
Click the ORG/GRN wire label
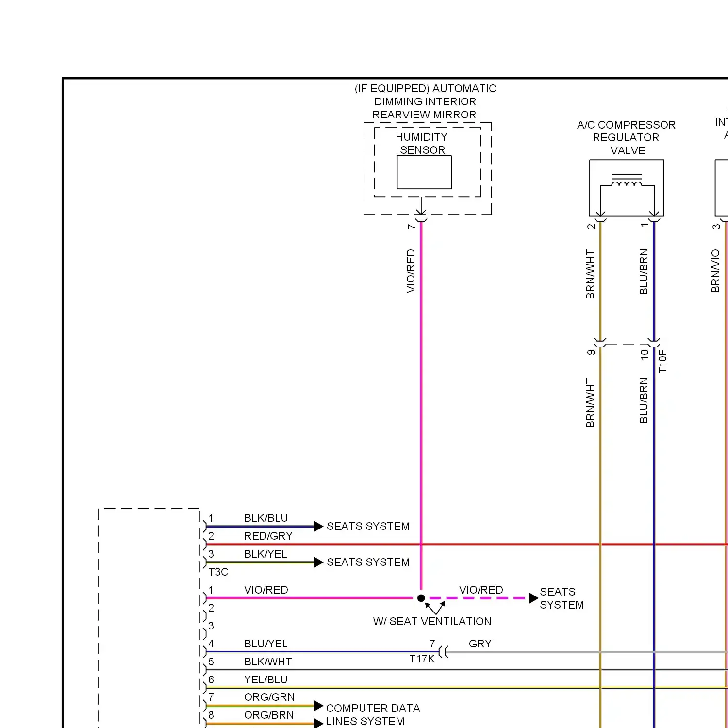point(269,697)
